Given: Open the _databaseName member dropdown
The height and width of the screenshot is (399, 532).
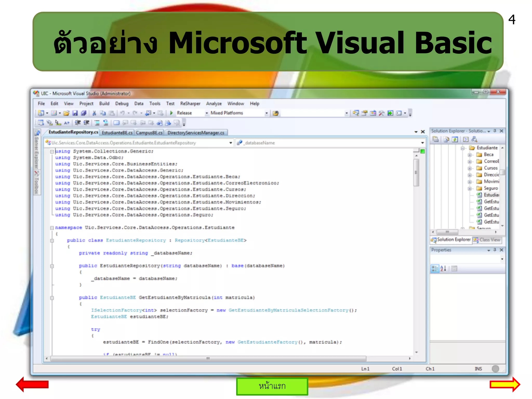Looking at the screenshot, I should pos(422,143).
